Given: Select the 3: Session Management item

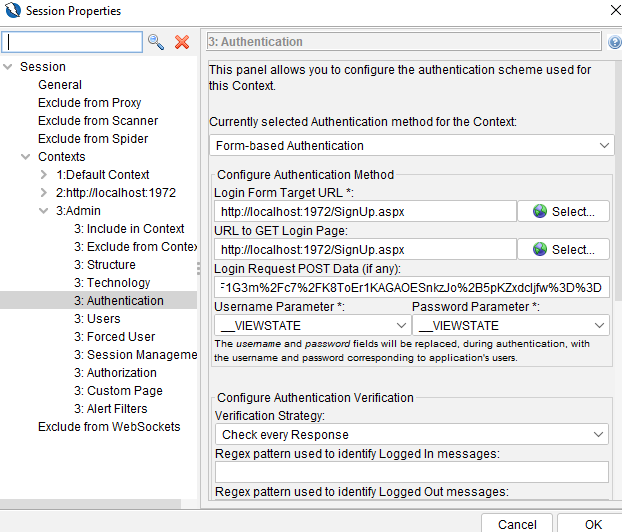Looking at the screenshot, I should click(135, 355).
